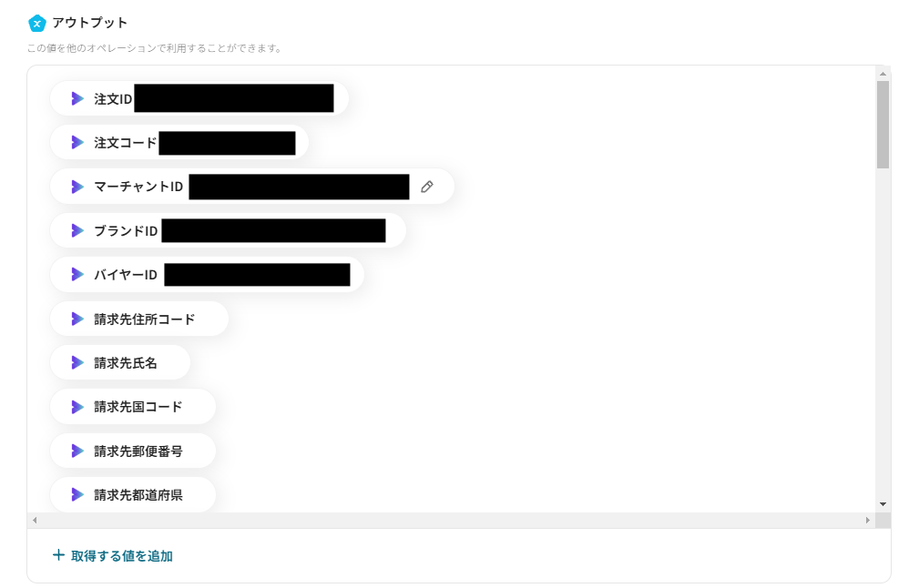The image size is (919, 588).
Task: Select the 請求先郵便番号 output item
Action: (133, 451)
